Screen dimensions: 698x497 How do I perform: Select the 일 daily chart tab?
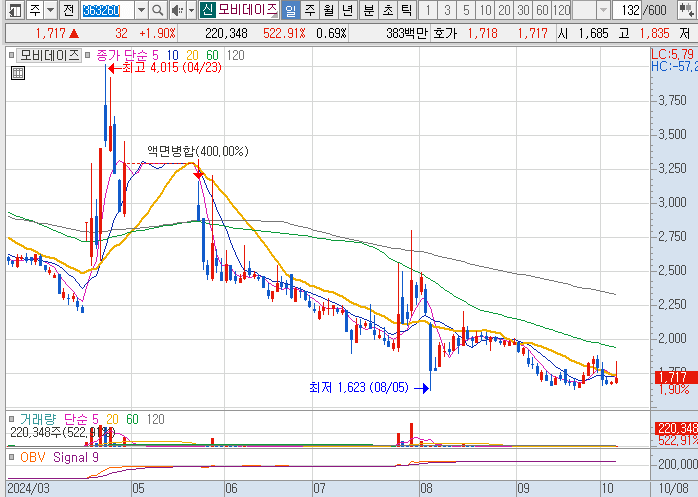coord(290,10)
